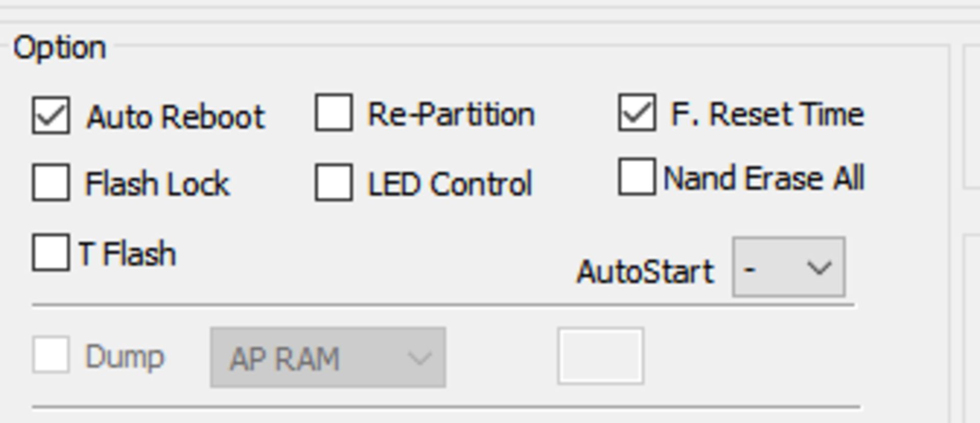980x423 pixels.
Task: Click the Auto Reboot label text
Action: click(176, 117)
